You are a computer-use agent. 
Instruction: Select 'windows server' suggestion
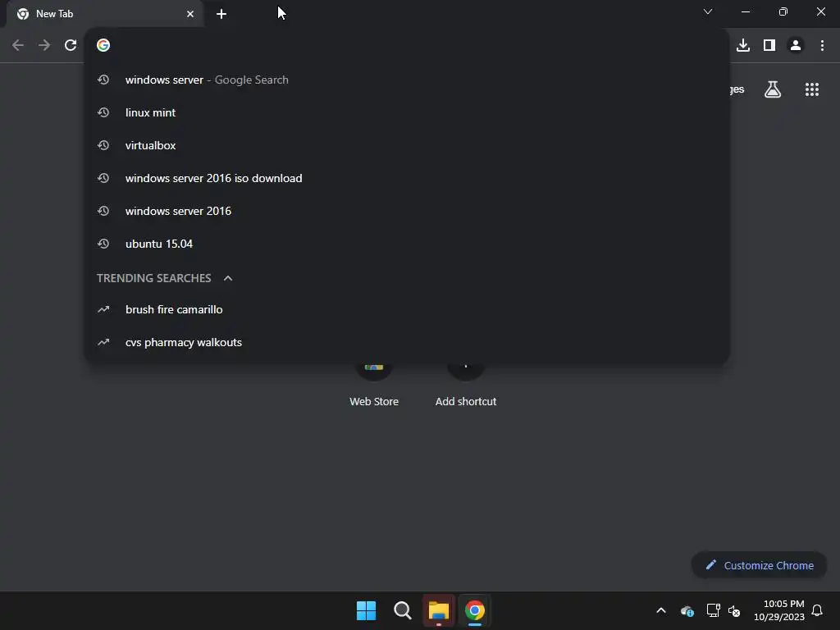[x=407, y=80]
